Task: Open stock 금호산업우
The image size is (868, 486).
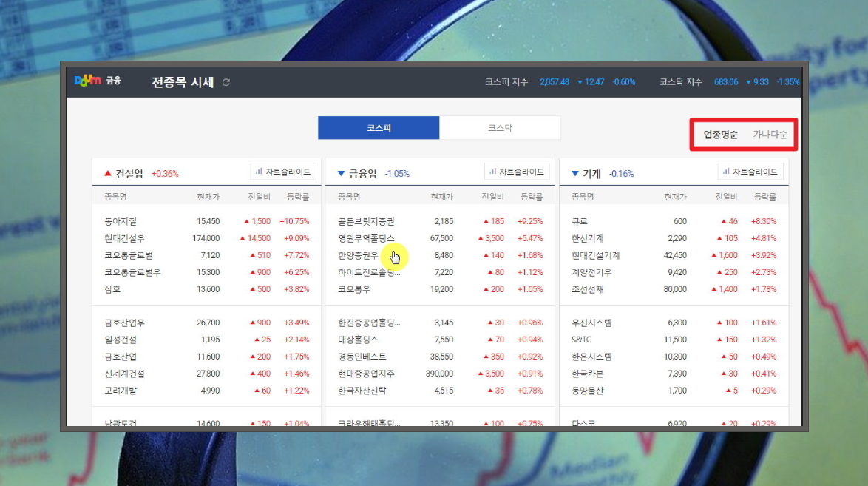Action: click(124, 323)
